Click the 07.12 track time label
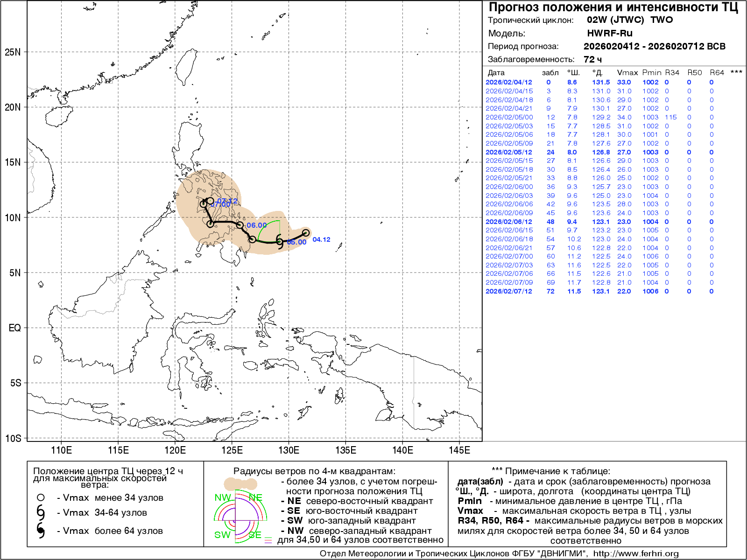The height and width of the screenshot is (560, 747). click(x=227, y=201)
